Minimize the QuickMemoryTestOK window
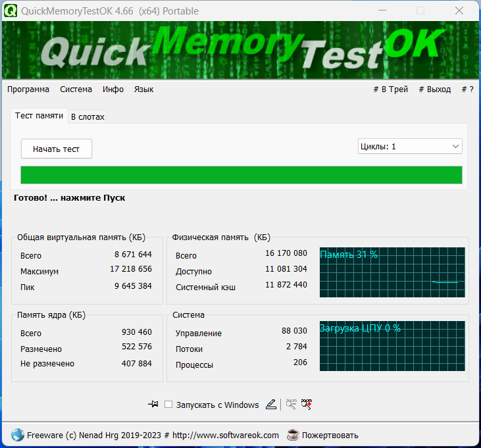The width and height of the screenshot is (481, 448). point(382,11)
